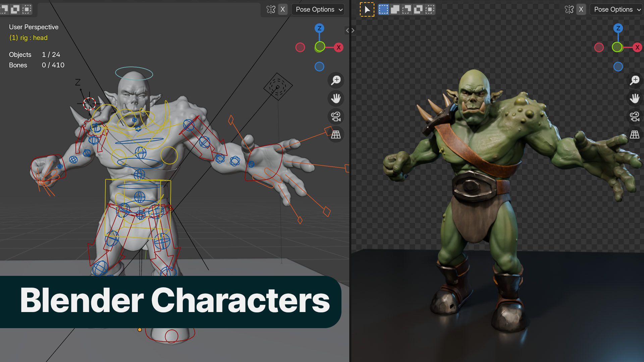Screen dimensions: 644x362
Task: Click the Z axis on right viewport gizmo
Action: tap(618, 28)
